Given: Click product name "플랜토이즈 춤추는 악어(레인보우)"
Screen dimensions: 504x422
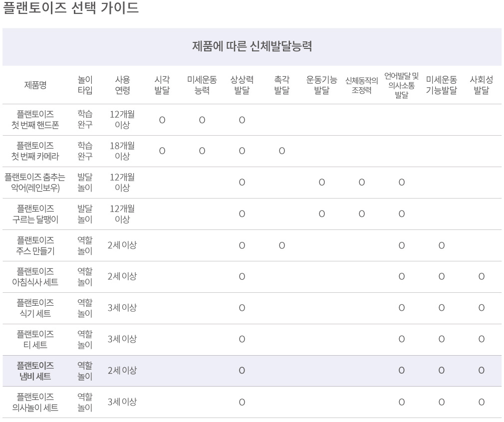Looking at the screenshot, I should 35,182.
